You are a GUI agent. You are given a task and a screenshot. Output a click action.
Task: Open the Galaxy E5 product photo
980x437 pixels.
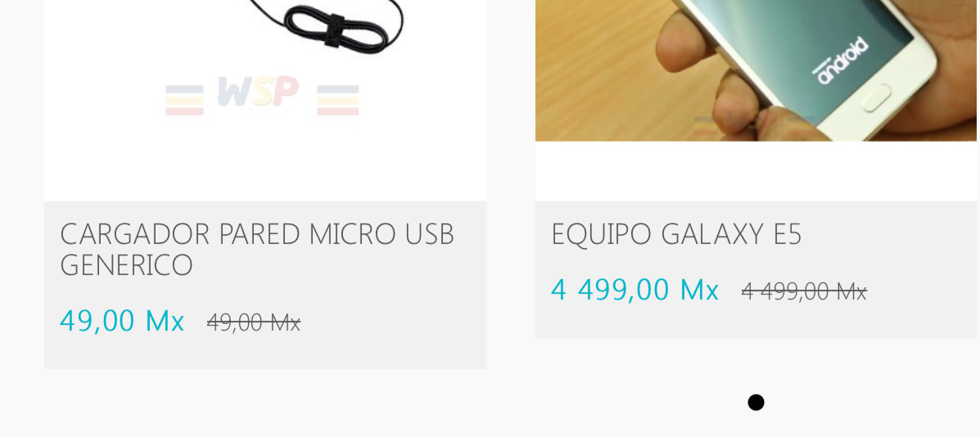click(x=756, y=70)
